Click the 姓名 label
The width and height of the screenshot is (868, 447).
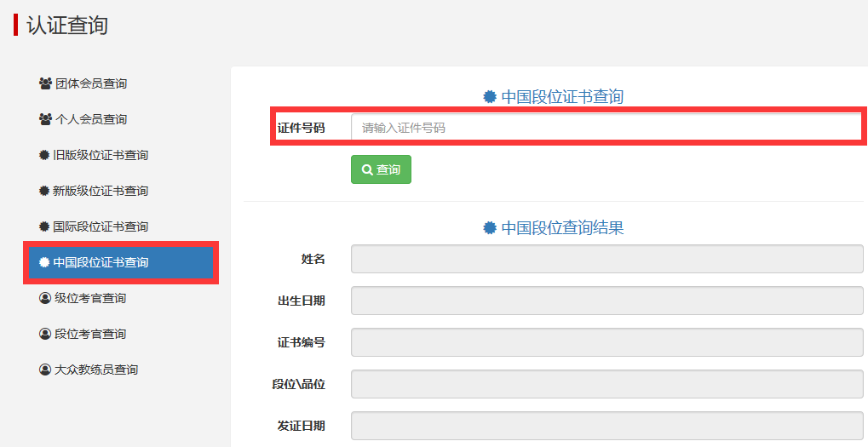click(313, 259)
